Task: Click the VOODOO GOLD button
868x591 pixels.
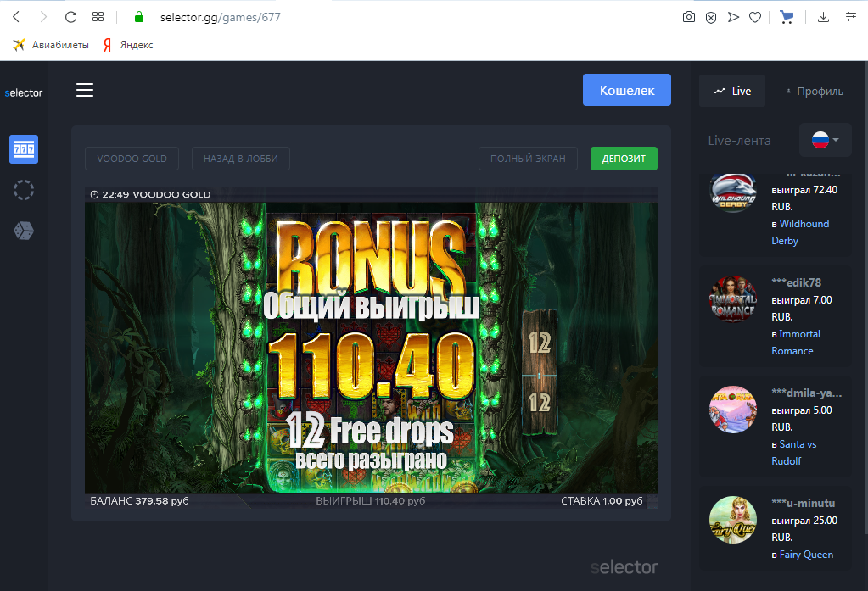Action: pos(132,159)
